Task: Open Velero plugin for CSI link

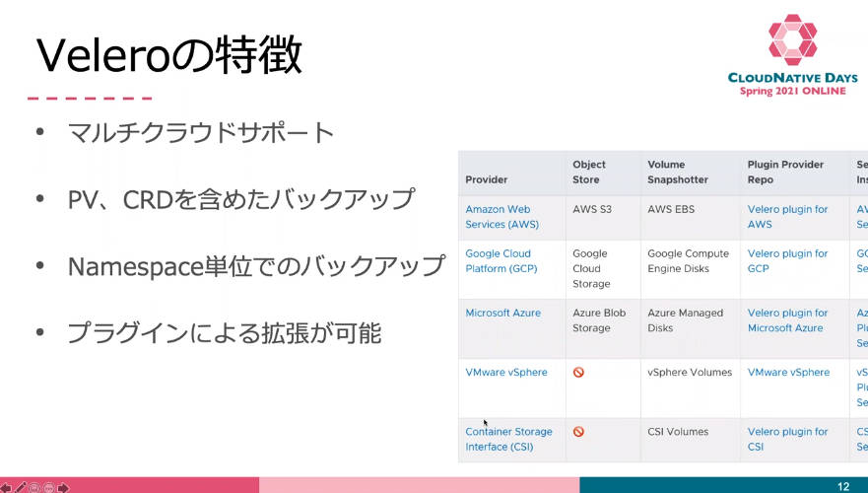Action: coord(787,439)
